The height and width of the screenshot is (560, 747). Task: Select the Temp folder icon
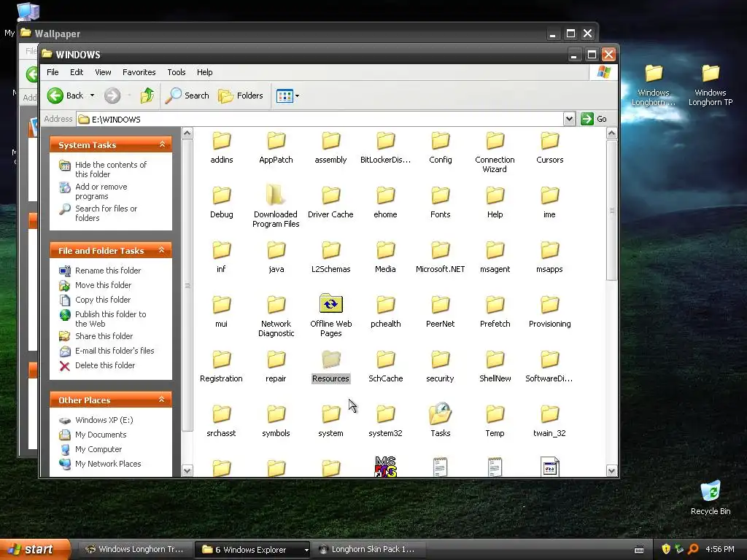pos(495,414)
